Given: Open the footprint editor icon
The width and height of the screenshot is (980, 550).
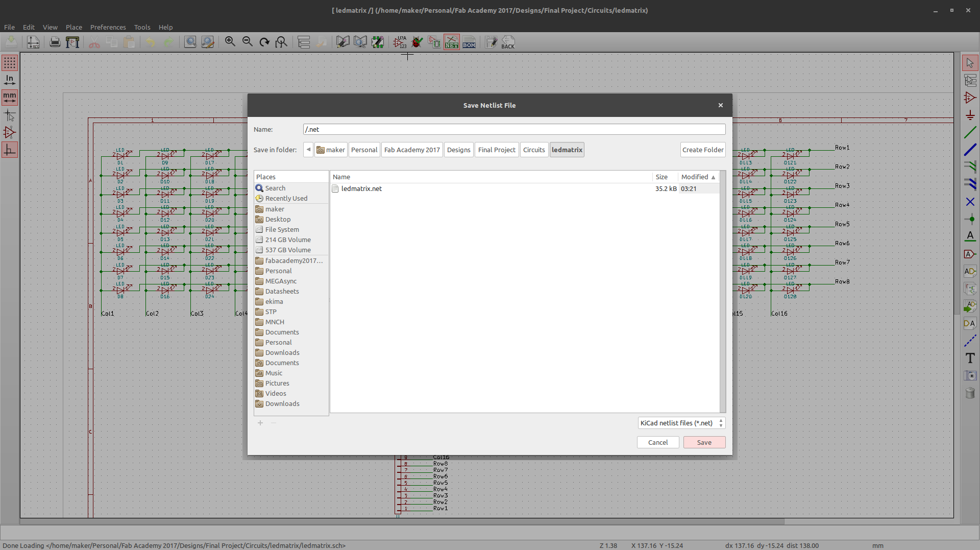Looking at the screenshot, I should (x=378, y=42).
